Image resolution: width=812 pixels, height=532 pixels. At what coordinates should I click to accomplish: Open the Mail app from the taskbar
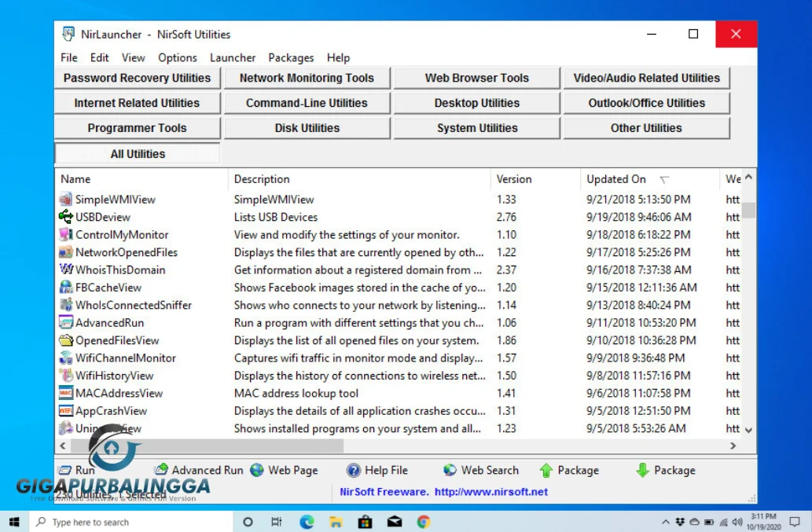point(395,522)
